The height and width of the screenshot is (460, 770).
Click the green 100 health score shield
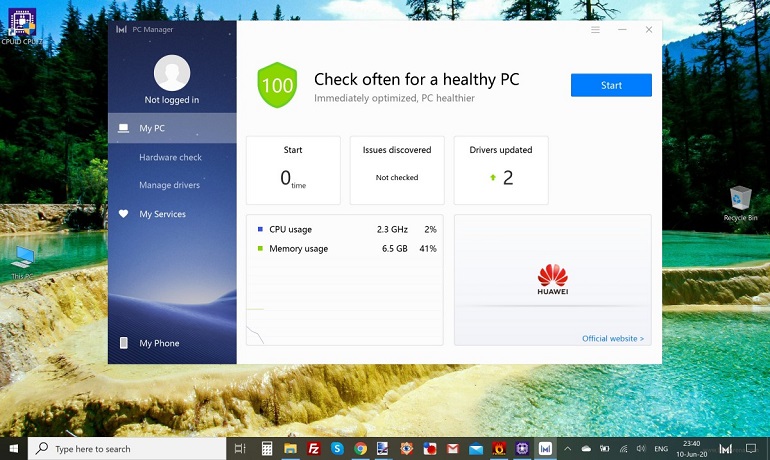[277, 85]
